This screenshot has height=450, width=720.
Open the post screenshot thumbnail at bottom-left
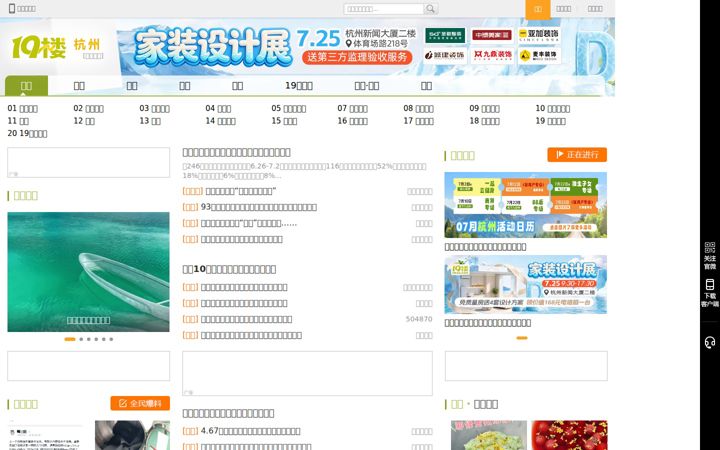pyautogui.click(x=45, y=435)
